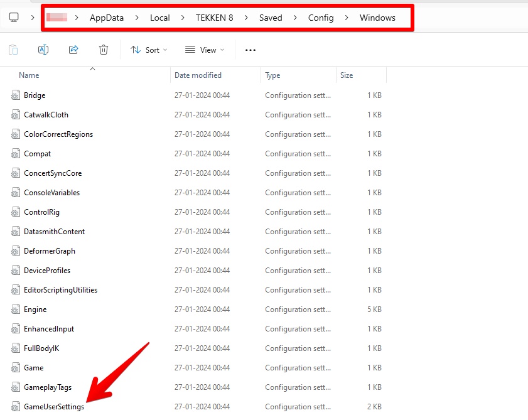Select the EnhancedInput file icon
This screenshot has height=420, width=528.
point(16,329)
